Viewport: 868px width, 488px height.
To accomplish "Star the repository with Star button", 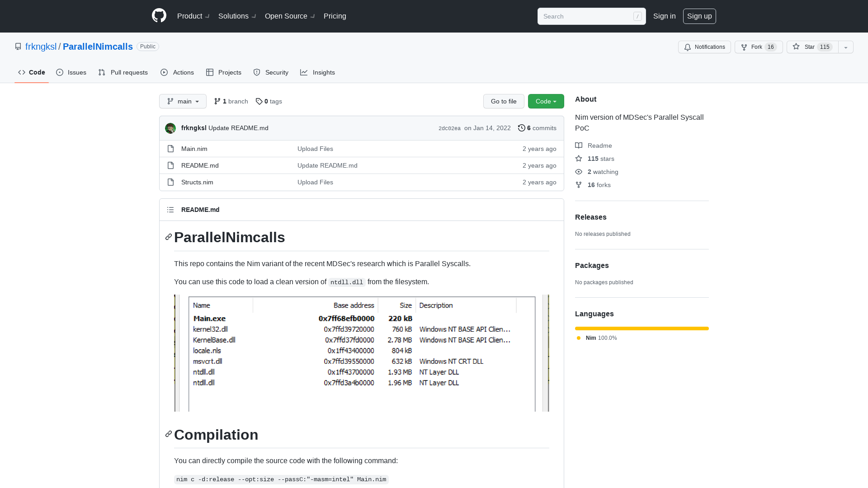I will coord(812,47).
